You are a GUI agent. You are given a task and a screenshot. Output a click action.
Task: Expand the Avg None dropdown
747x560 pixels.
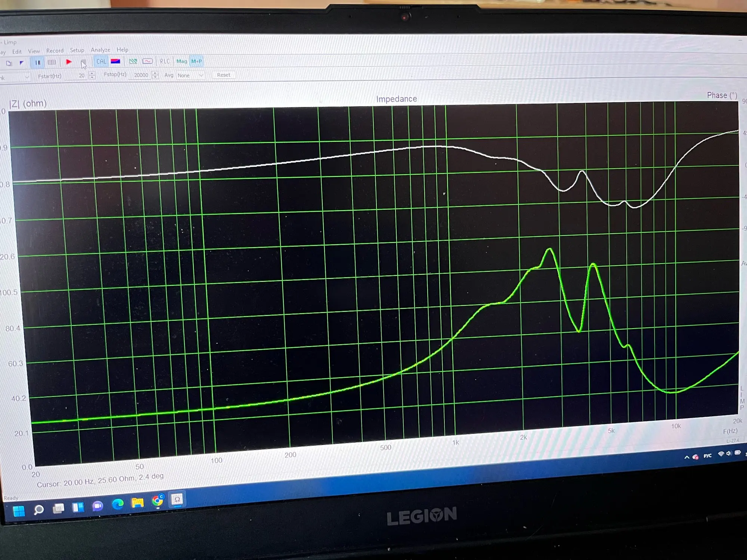tap(201, 75)
